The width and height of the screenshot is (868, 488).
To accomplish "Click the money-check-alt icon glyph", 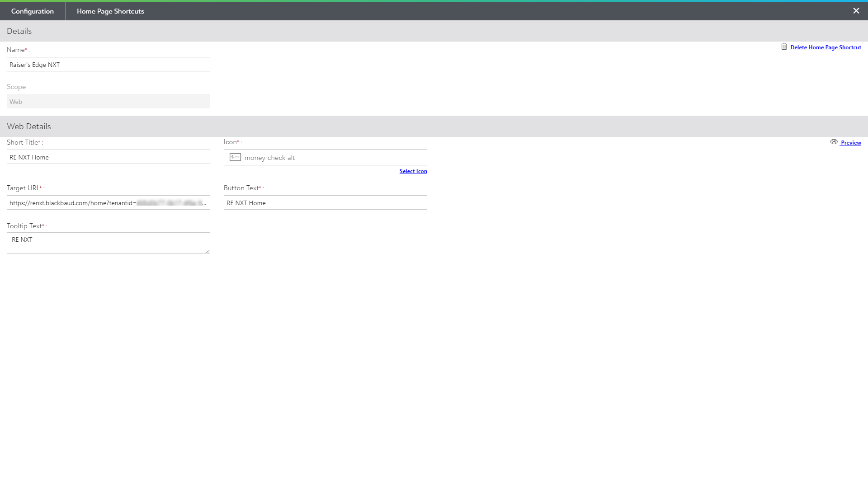I will pyautogui.click(x=235, y=157).
